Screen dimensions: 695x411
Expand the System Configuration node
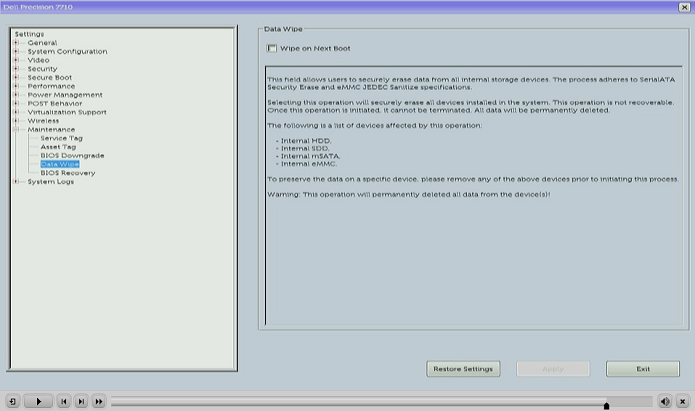pyautogui.click(x=16, y=51)
